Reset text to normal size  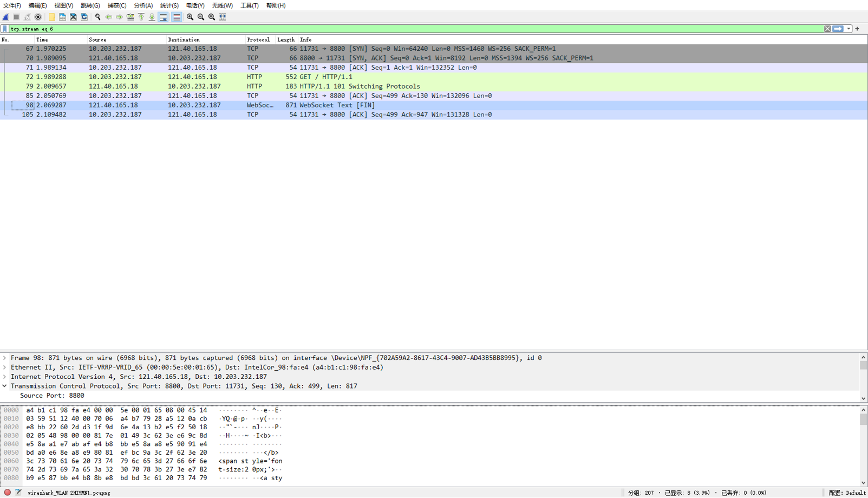click(212, 17)
